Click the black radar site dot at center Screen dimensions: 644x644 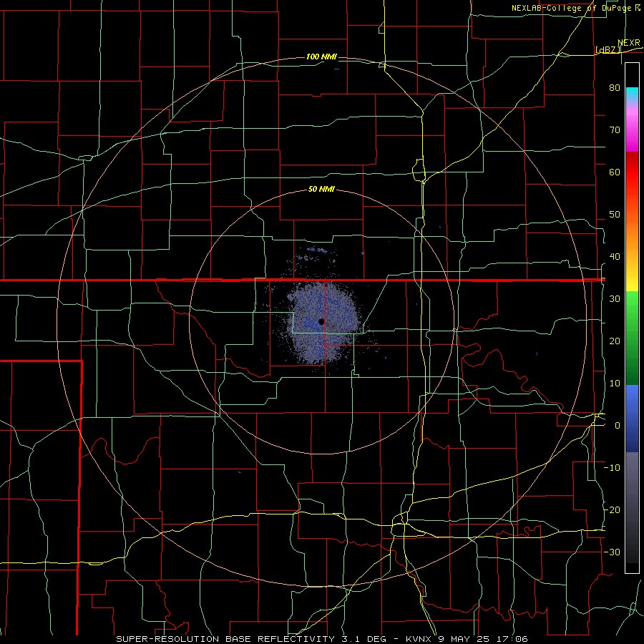tap(321, 321)
